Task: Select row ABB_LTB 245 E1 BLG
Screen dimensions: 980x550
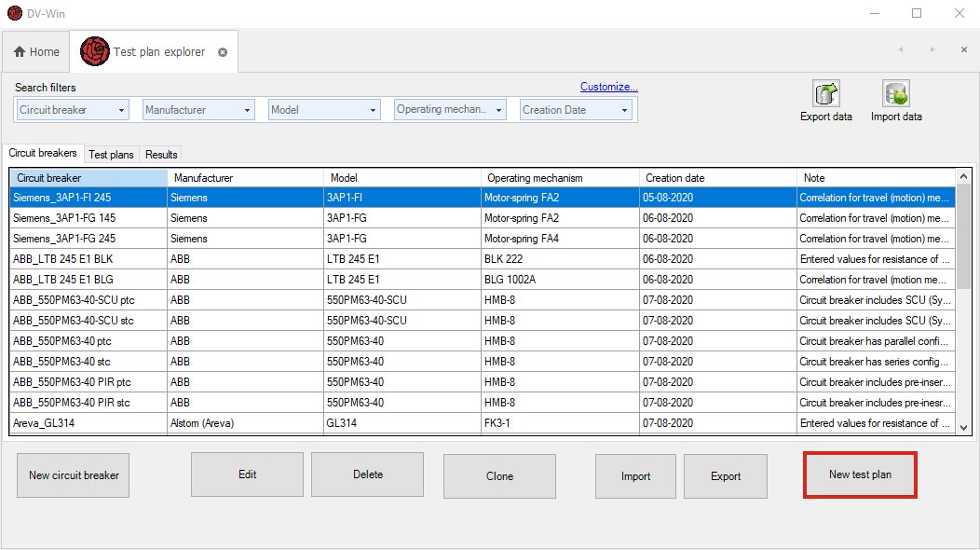Action: [483, 280]
